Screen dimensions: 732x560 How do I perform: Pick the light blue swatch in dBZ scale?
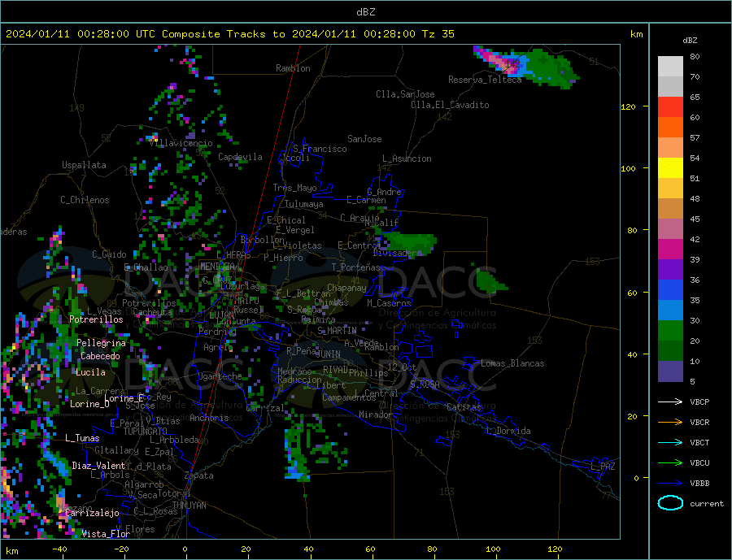(x=670, y=310)
